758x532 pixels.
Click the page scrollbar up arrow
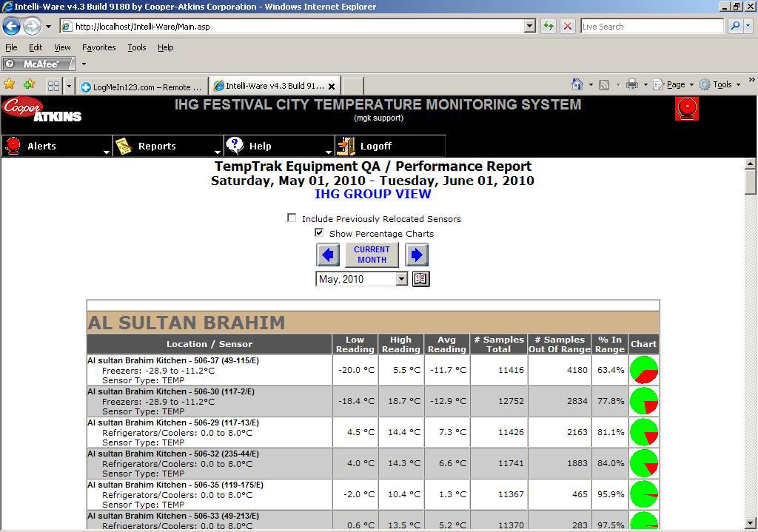point(751,164)
